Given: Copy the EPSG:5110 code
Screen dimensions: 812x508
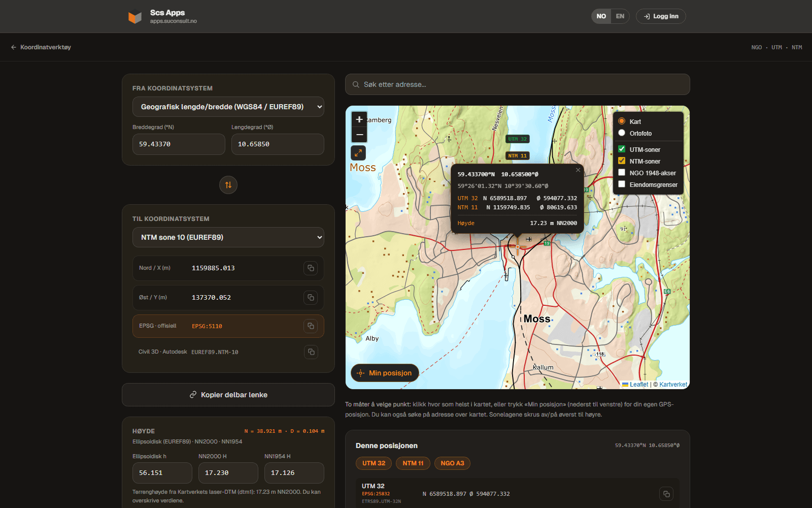Looking at the screenshot, I should 311,326.
